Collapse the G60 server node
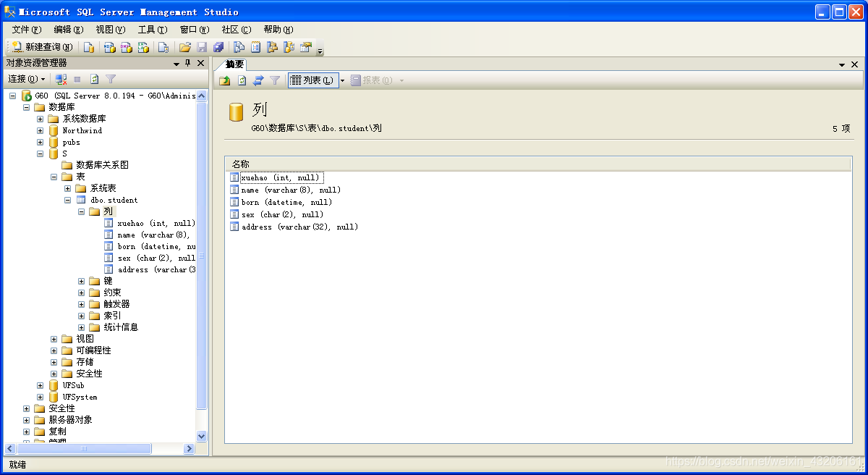The width and height of the screenshot is (868, 475). 13,96
